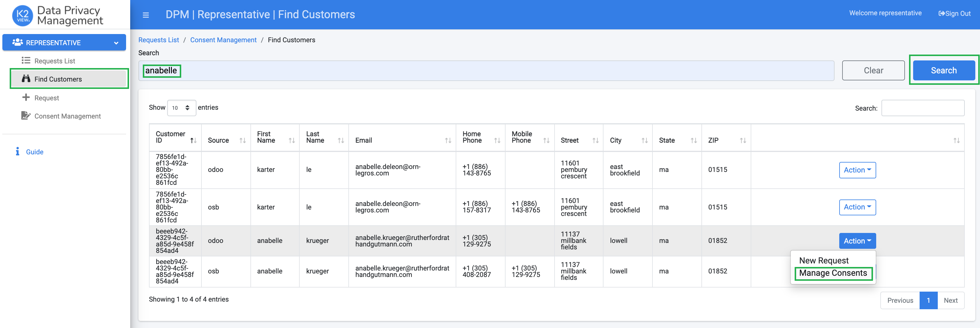Click the hamburger menu icon
This screenshot has height=328, width=980.
(x=145, y=15)
